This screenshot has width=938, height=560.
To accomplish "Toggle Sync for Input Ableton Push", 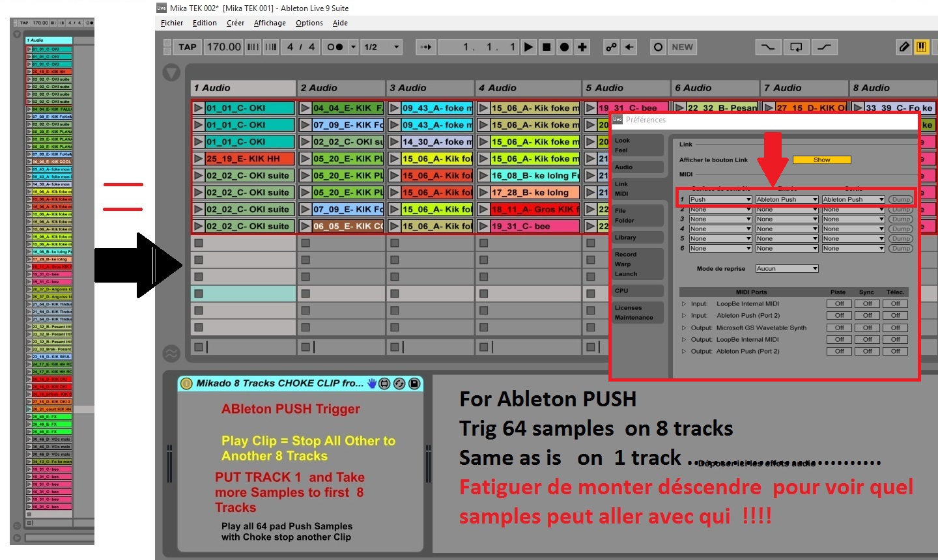I will click(867, 316).
